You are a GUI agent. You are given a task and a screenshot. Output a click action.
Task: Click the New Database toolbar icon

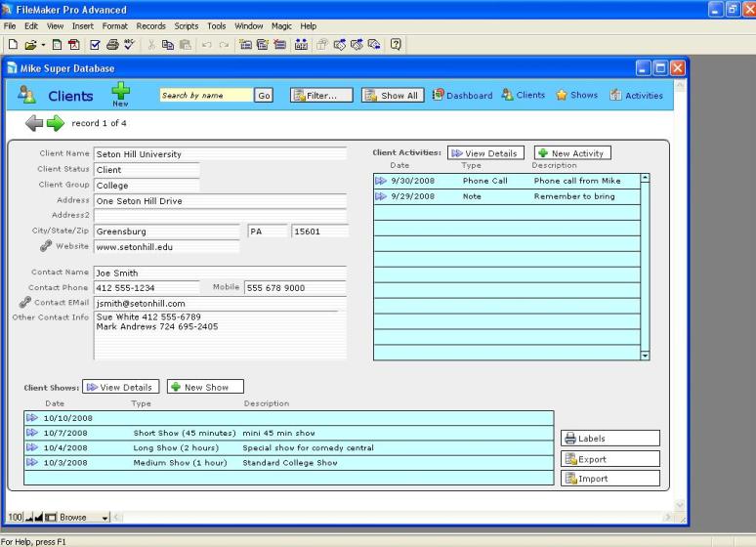[x=13, y=44]
